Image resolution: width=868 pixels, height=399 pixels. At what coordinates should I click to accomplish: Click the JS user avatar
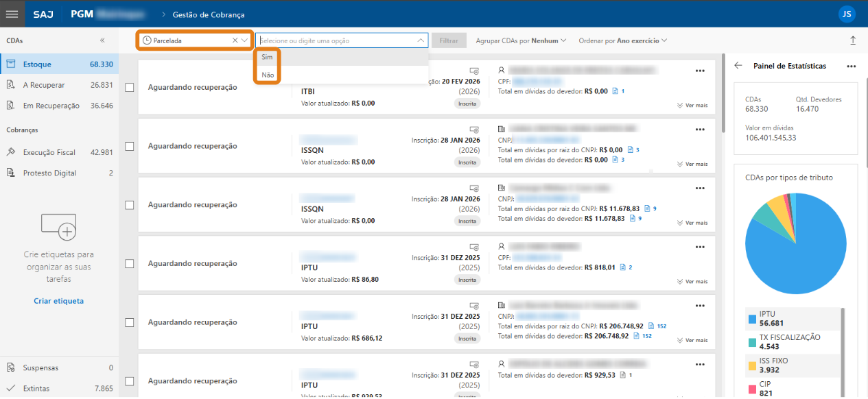pos(847,14)
